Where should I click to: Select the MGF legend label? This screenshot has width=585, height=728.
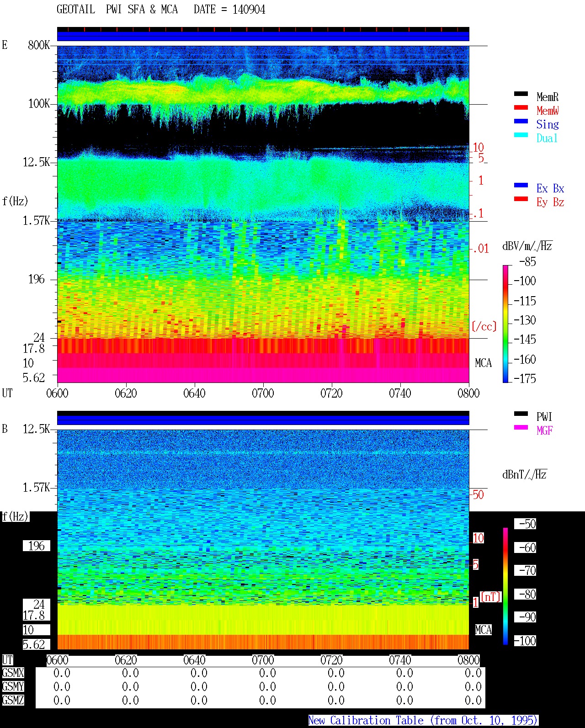pos(544,430)
